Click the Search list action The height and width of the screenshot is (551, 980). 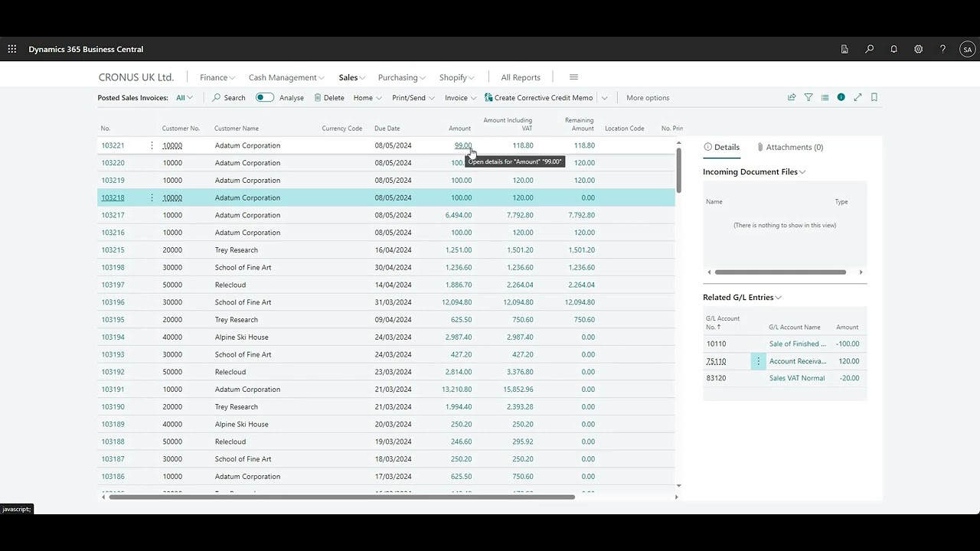click(229, 98)
